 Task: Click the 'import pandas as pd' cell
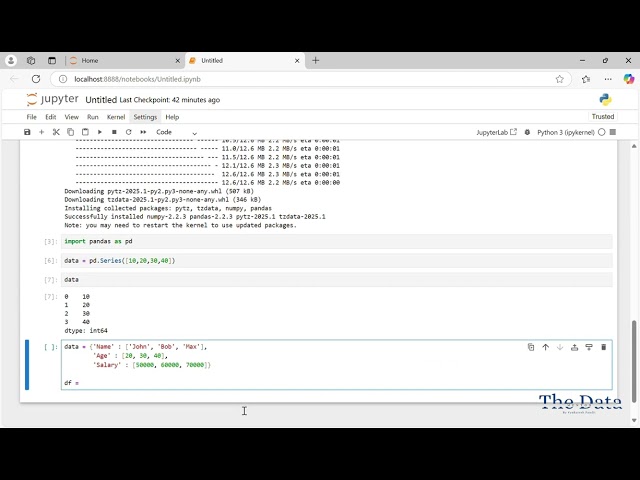[x=336, y=241]
